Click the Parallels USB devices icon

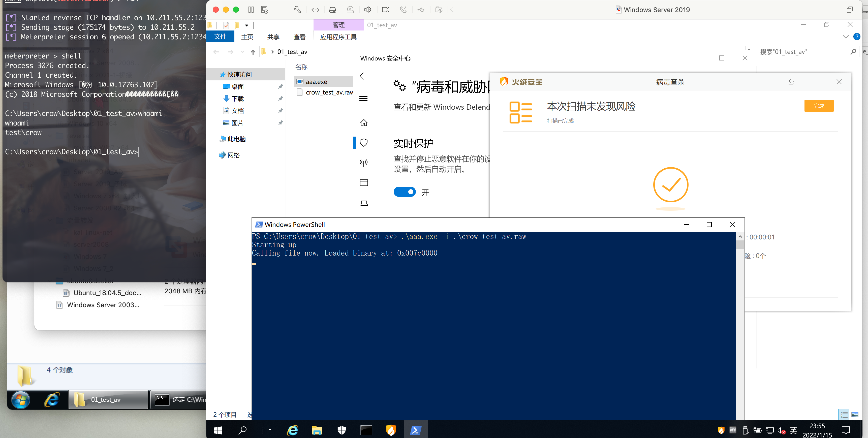pyautogui.click(x=421, y=10)
